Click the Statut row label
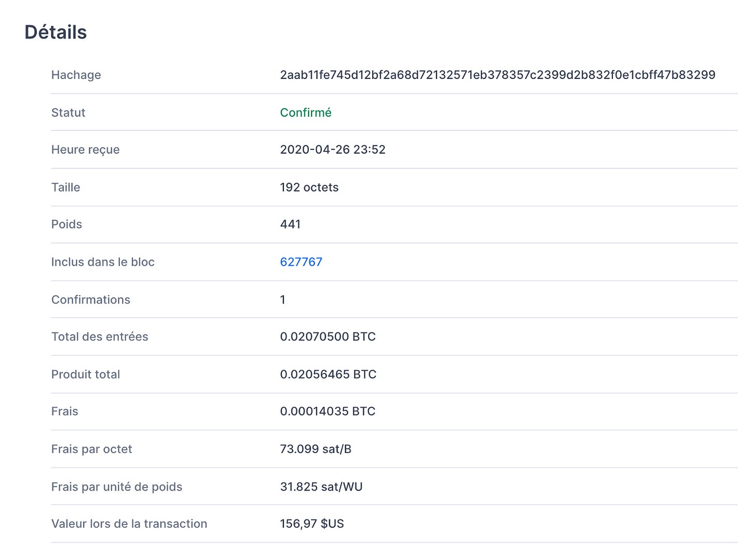This screenshot has height=558, width=756. click(x=68, y=113)
